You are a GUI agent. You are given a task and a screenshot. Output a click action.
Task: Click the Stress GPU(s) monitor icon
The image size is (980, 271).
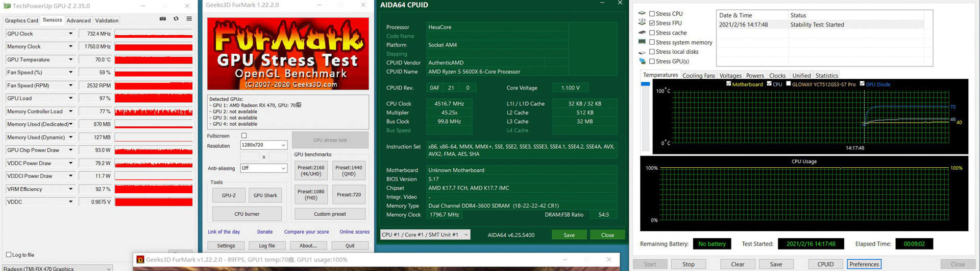[642, 61]
